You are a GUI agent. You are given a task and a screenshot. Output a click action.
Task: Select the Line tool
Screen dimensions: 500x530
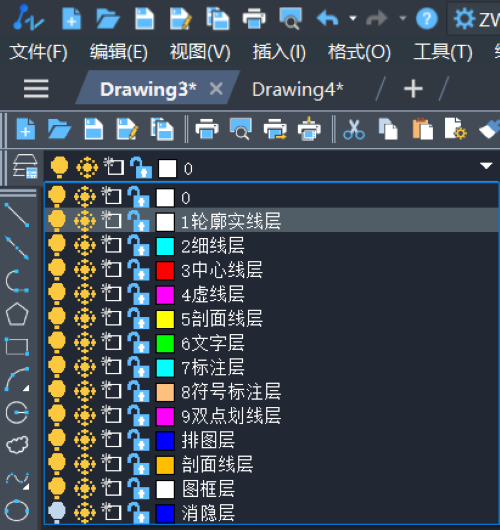point(17,215)
